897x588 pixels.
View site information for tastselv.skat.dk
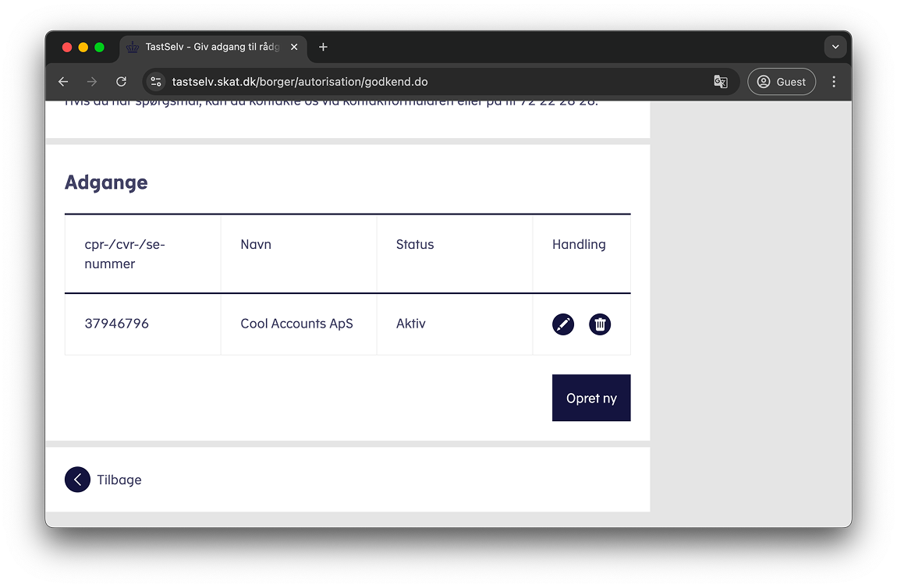click(156, 82)
